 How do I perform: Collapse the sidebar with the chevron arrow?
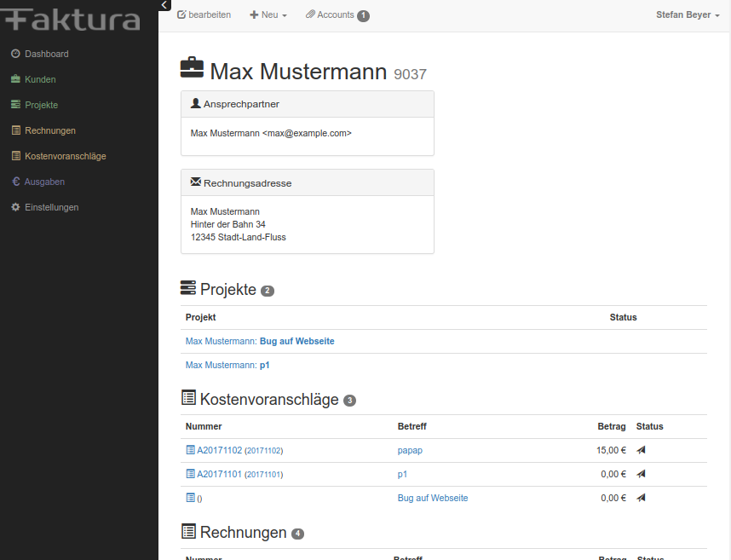(x=164, y=5)
